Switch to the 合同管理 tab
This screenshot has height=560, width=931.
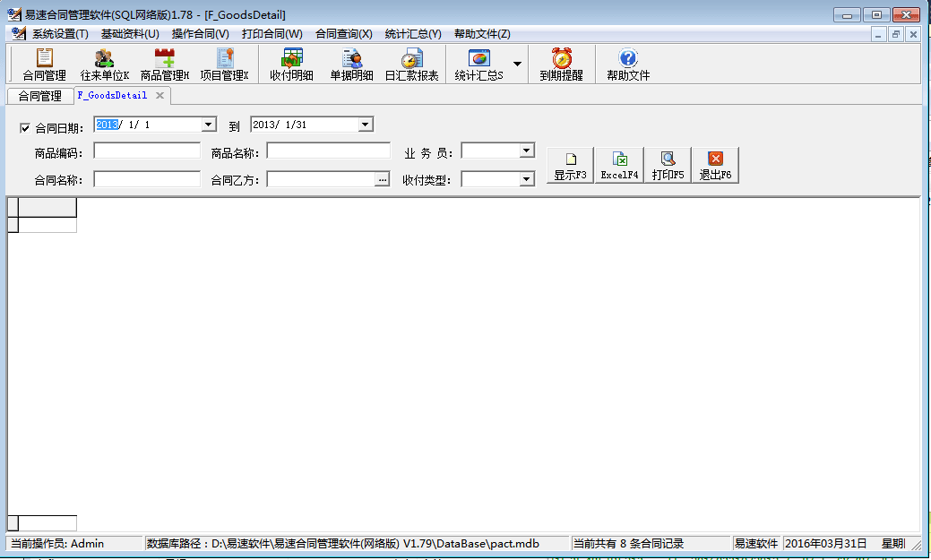[x=39, y=96]
